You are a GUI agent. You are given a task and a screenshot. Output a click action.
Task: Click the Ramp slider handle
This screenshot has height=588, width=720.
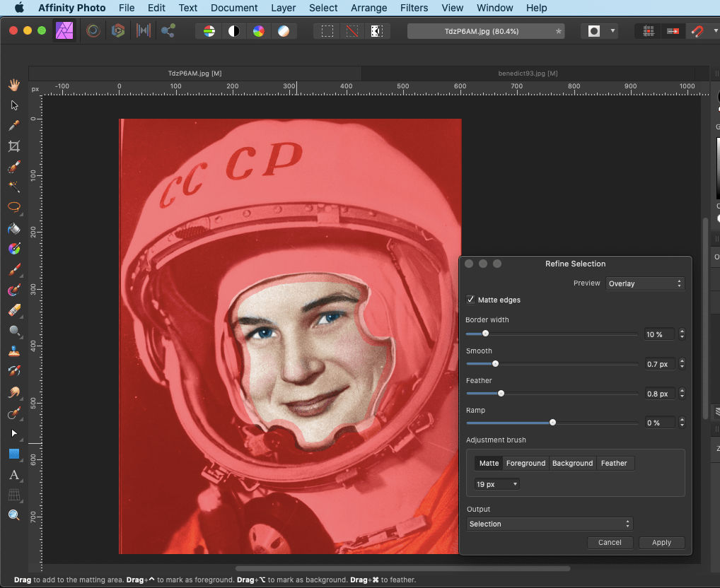[552, 423]
